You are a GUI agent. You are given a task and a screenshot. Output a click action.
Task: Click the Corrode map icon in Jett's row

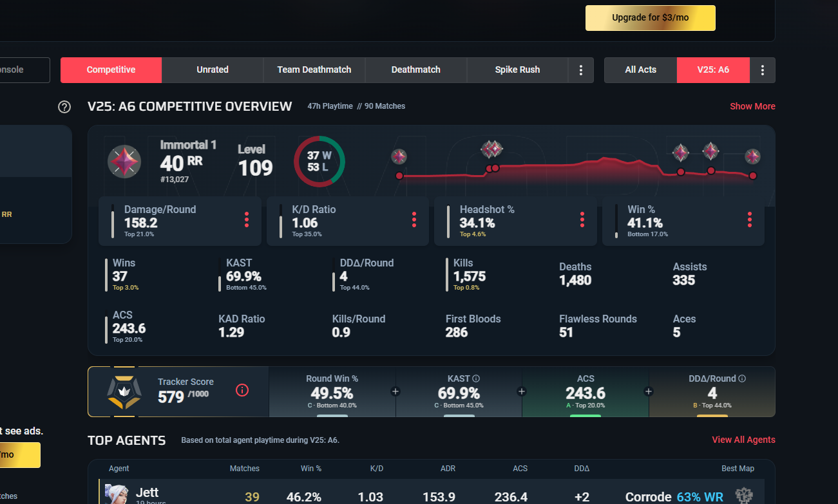coord(744,496)
